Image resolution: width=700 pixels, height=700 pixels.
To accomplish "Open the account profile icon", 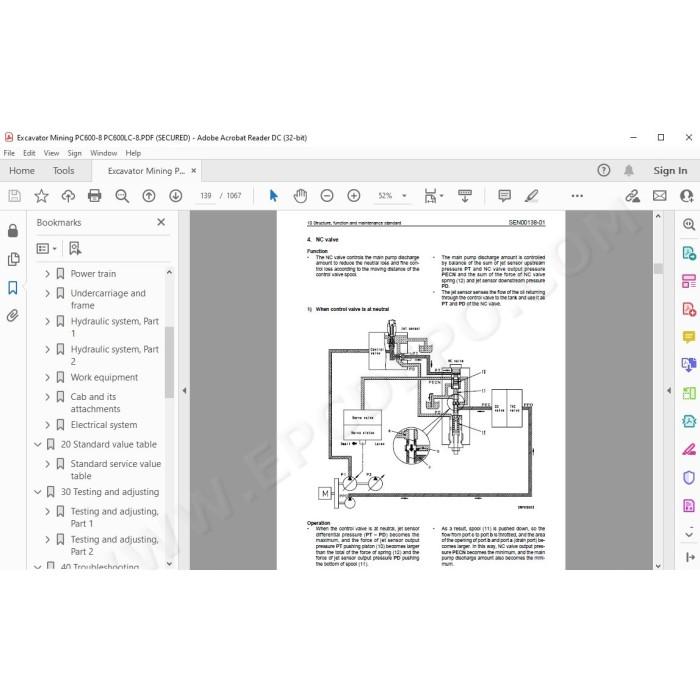I will coord(687,196).
